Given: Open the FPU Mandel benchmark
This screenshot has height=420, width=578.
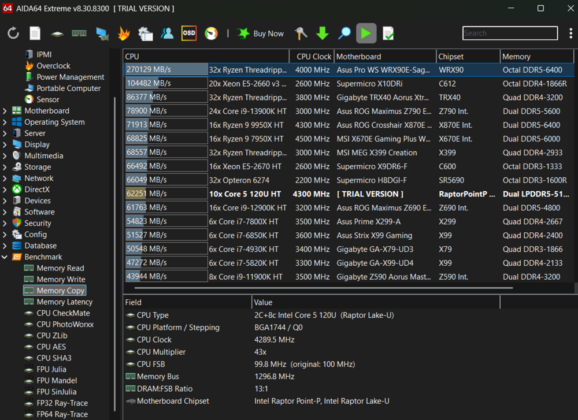Looking at the screenshot, I should tap(57, 381).
